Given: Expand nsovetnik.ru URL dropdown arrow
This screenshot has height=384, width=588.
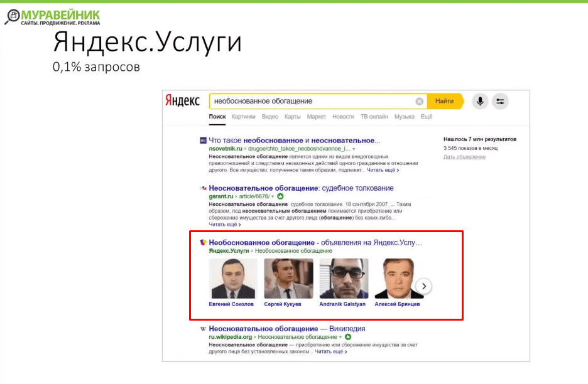Looking at the screenshot, I should [x=354, y=149].
